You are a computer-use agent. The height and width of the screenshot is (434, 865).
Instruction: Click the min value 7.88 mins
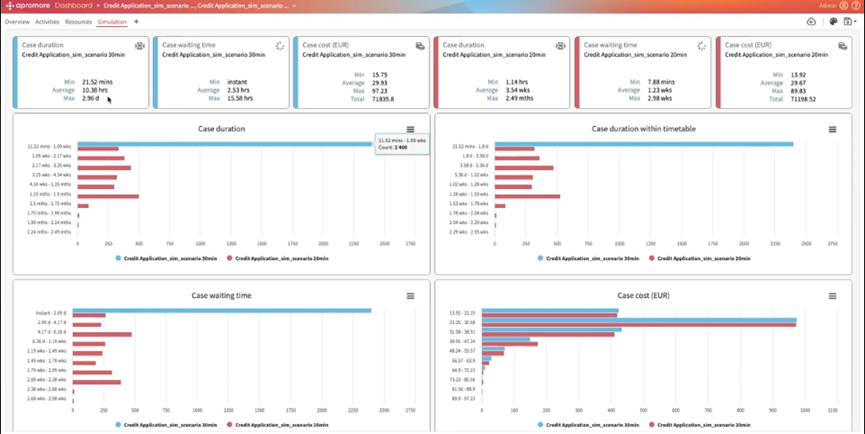pos(660,82)
